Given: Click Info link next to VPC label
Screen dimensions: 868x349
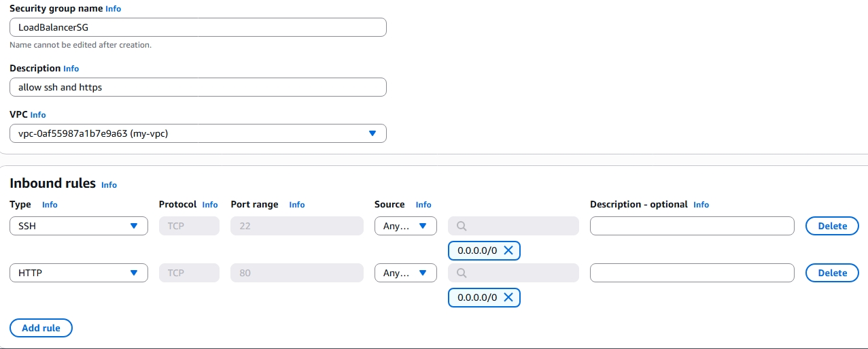Looking at the screenshot, I should (38, 115).
